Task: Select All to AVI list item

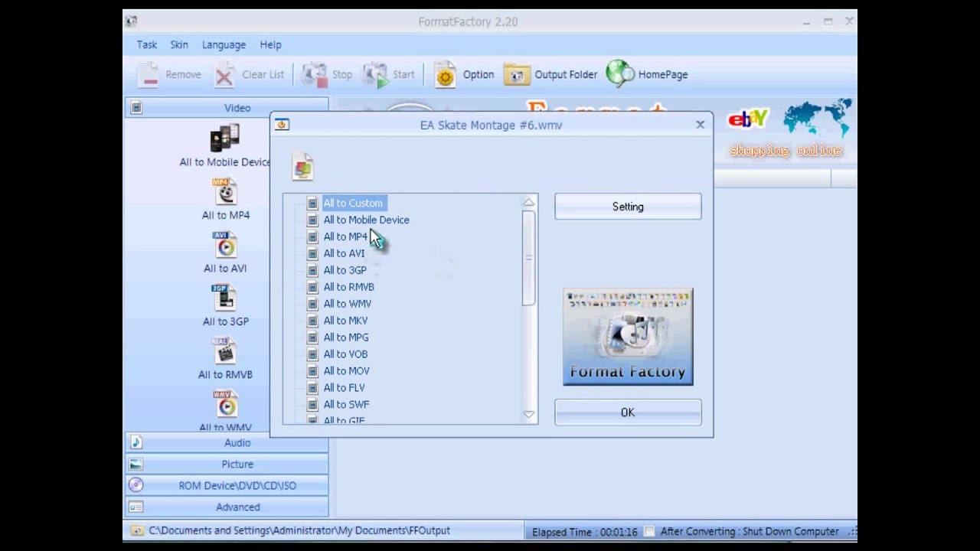Action: [x=344, y=253]
